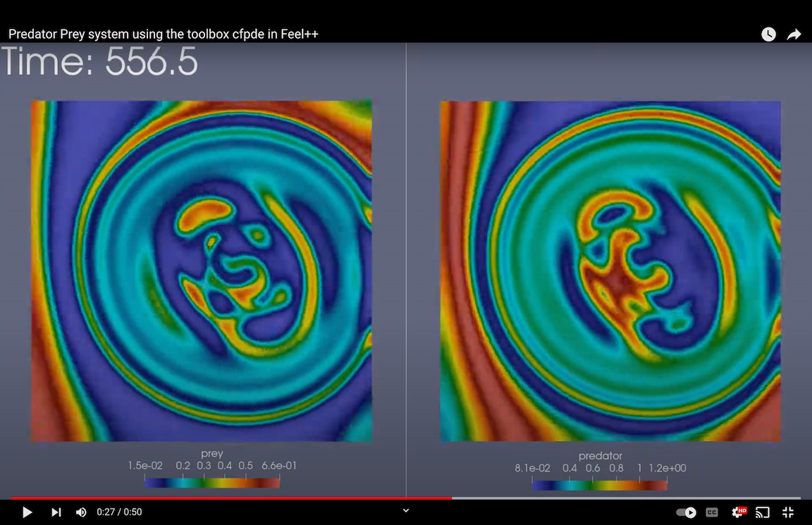The image size is (812, 525).
Task: Exit full screen mode
Action: point(789,512)
